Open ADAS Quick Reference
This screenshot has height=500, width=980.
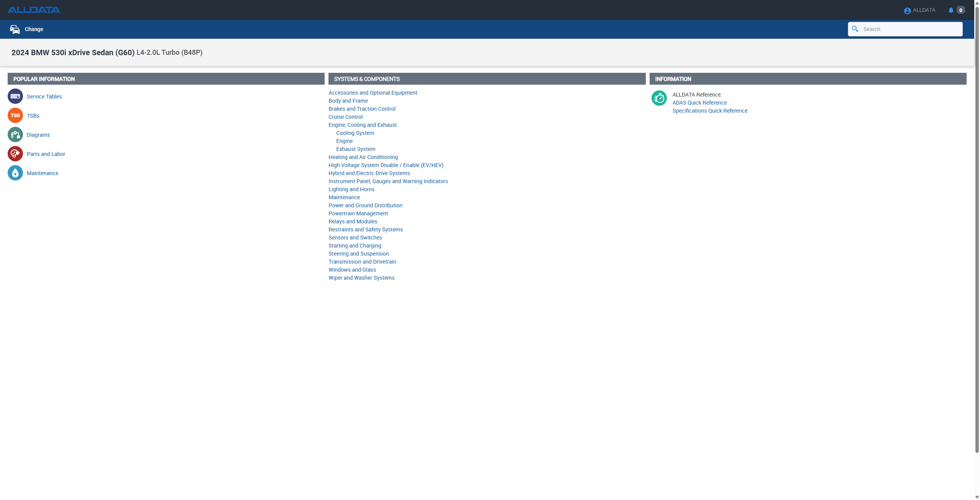(699, 103)
